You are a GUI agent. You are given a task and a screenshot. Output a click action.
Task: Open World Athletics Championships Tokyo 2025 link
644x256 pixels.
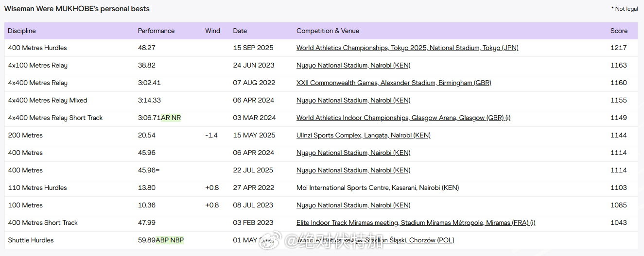(x=407, y=48)
